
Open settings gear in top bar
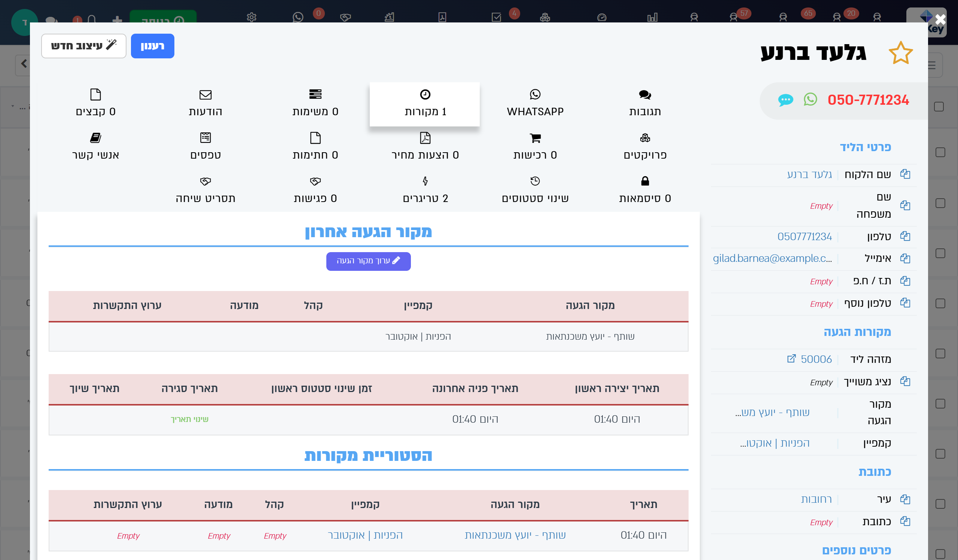tap(251, 17)
